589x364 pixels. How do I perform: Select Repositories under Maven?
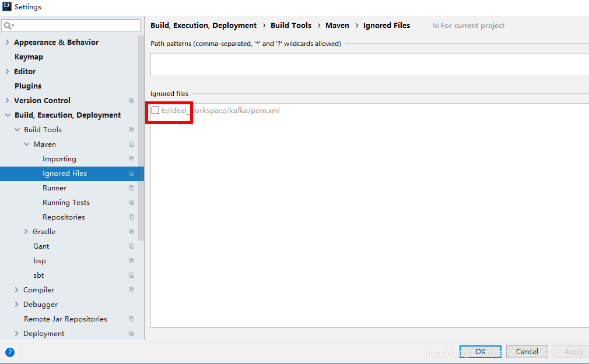click(64, 217)
